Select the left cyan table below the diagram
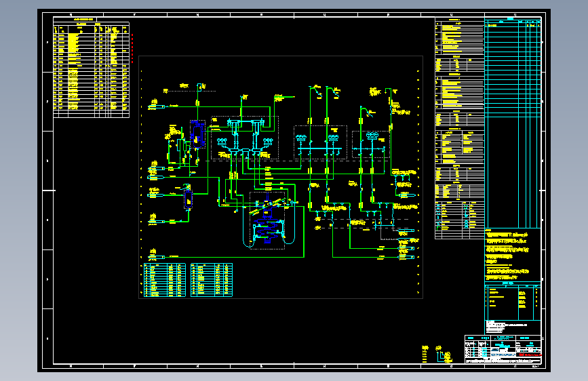This screenshot has height=381, width=588. (165, 280)
